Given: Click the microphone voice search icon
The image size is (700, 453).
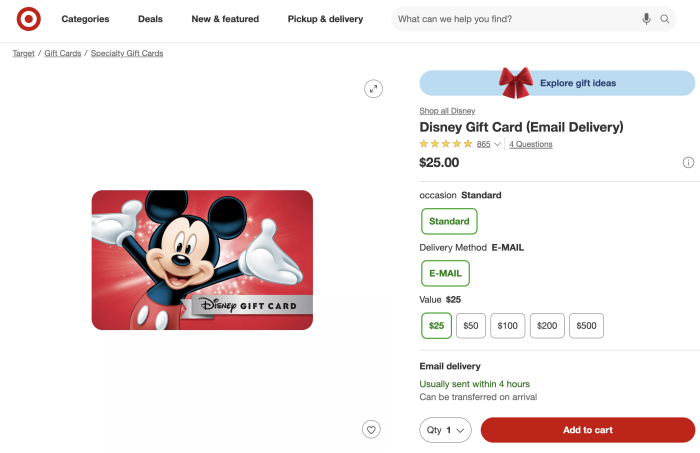Looking at the screenshot, I should (x=647, y=19).
